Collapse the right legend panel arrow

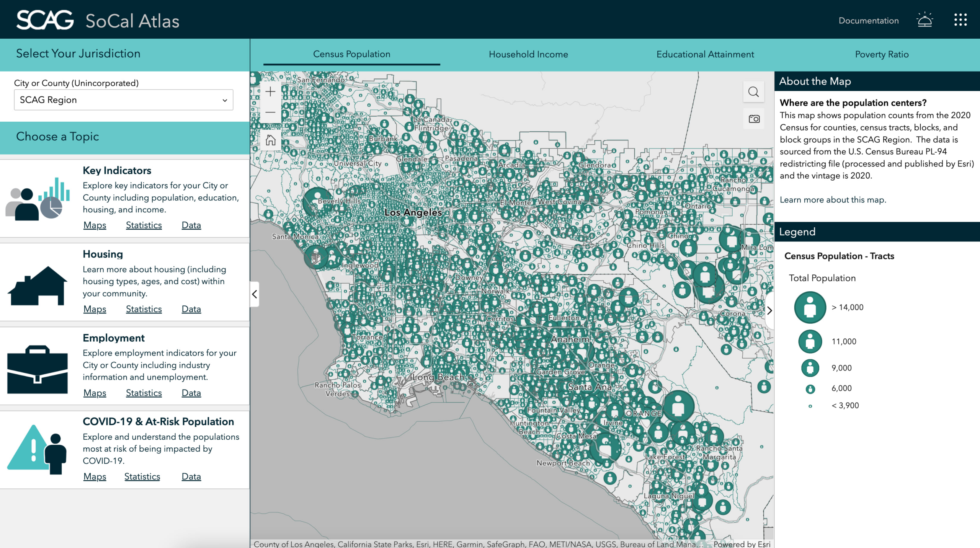point(769,310)
